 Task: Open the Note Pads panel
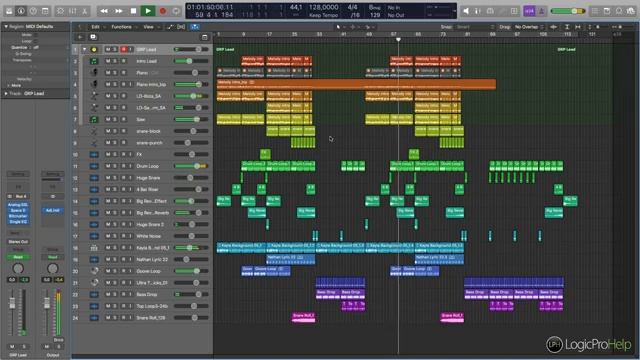(607, 11)
